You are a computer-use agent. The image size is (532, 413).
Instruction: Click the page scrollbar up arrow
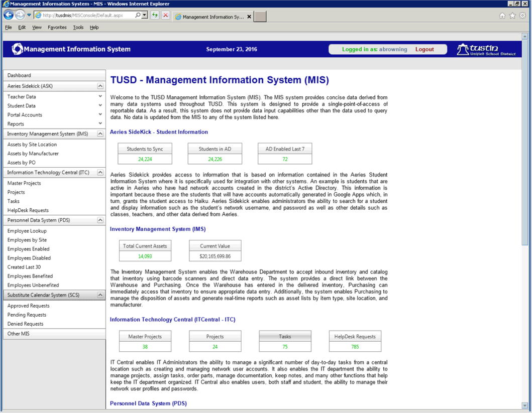tap(525, 36)
